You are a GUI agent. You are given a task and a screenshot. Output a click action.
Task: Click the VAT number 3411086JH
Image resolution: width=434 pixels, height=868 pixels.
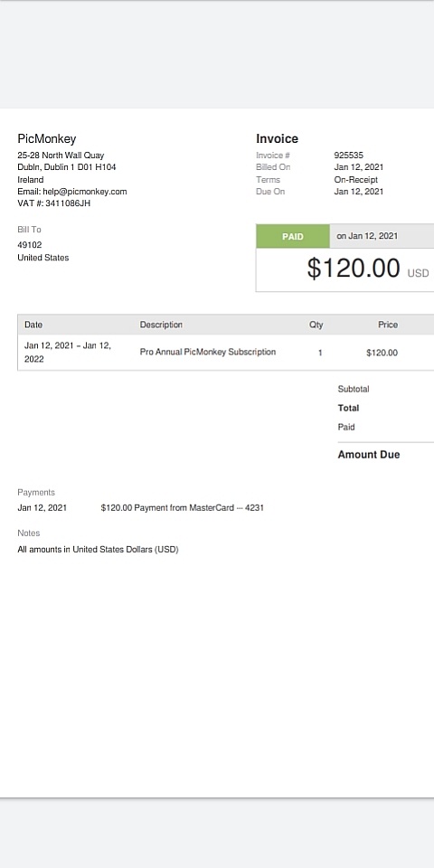(68, 203)
